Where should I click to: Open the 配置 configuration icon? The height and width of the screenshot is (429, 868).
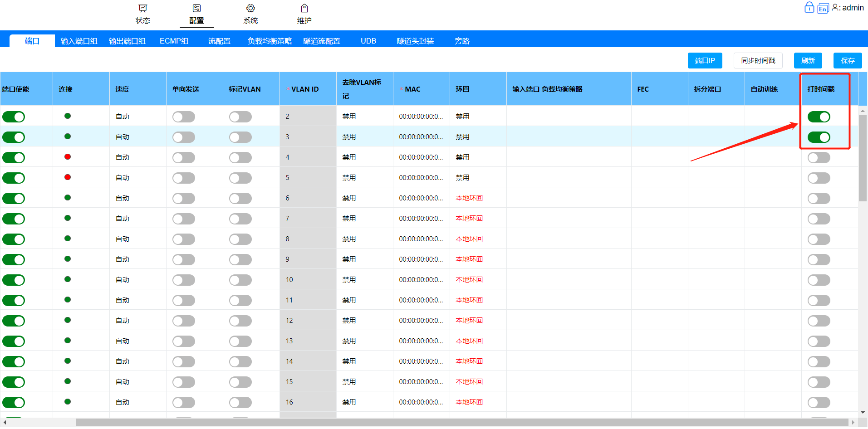pyautogui.click(x=196, y=8)
